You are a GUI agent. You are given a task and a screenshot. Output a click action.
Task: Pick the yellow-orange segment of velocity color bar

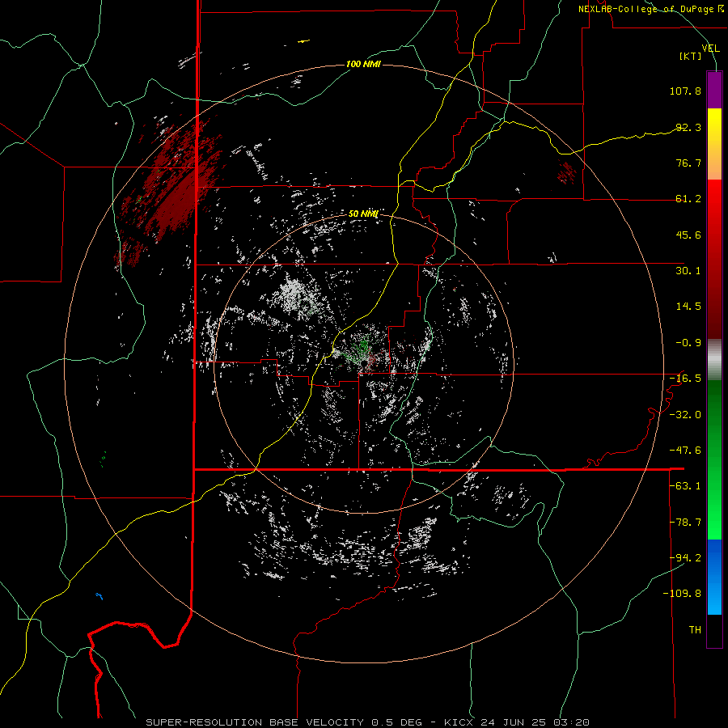click(714, 144)
